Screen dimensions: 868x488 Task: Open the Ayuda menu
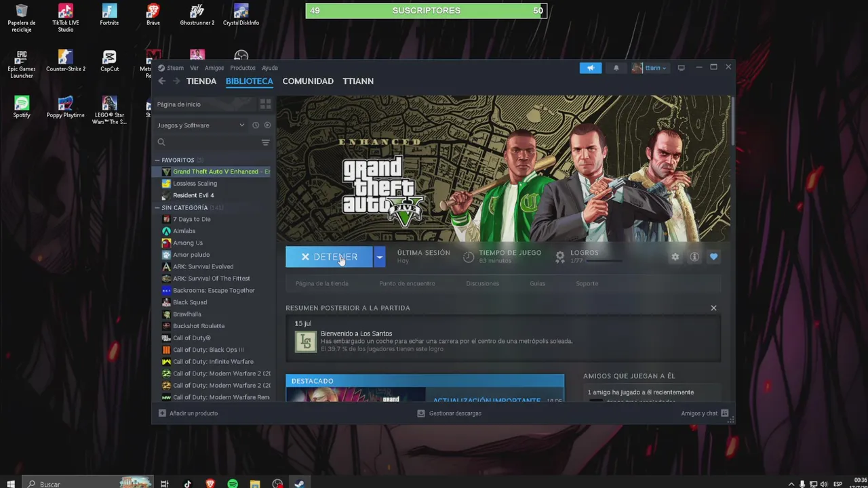(270, 68)
